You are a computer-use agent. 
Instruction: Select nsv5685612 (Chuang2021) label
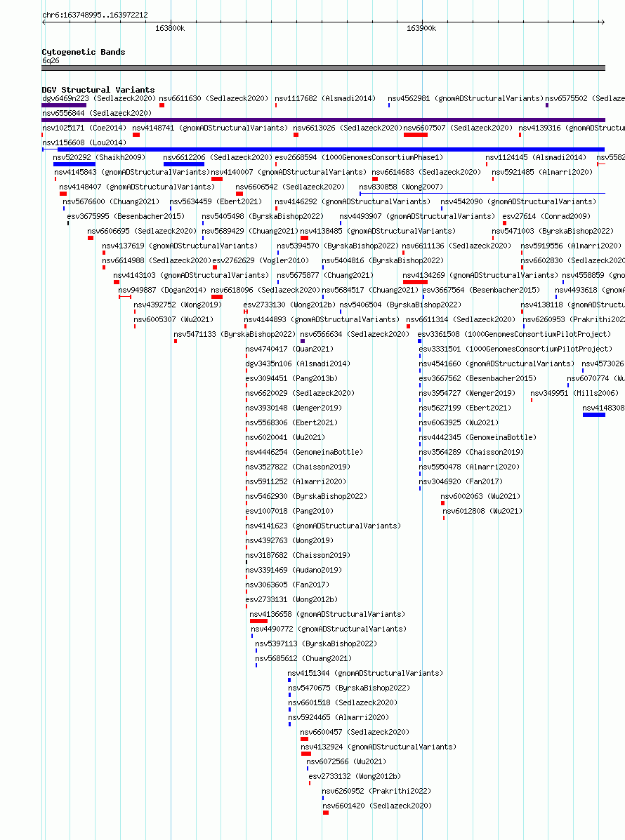[303, 658]
